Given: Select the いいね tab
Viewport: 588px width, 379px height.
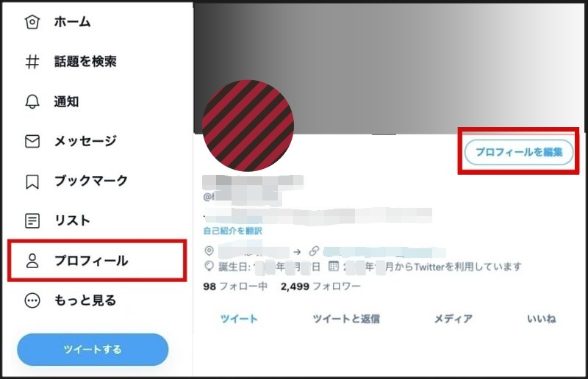Looking at the screenshot, I should point(541,319).
